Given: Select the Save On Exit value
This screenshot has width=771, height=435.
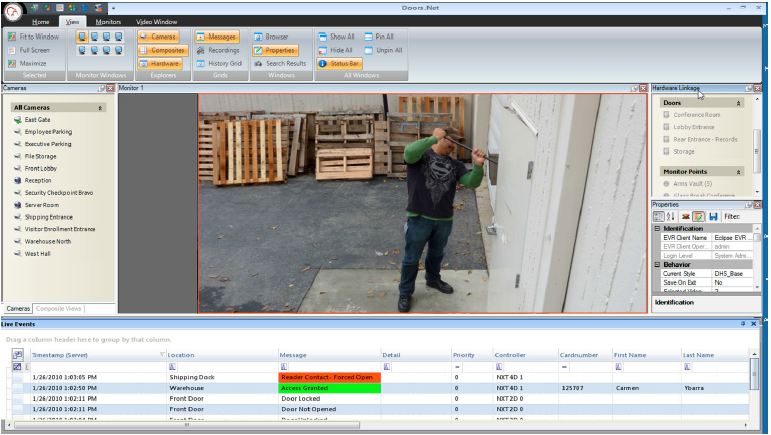Looking at the screenshot, I should 732,283.
